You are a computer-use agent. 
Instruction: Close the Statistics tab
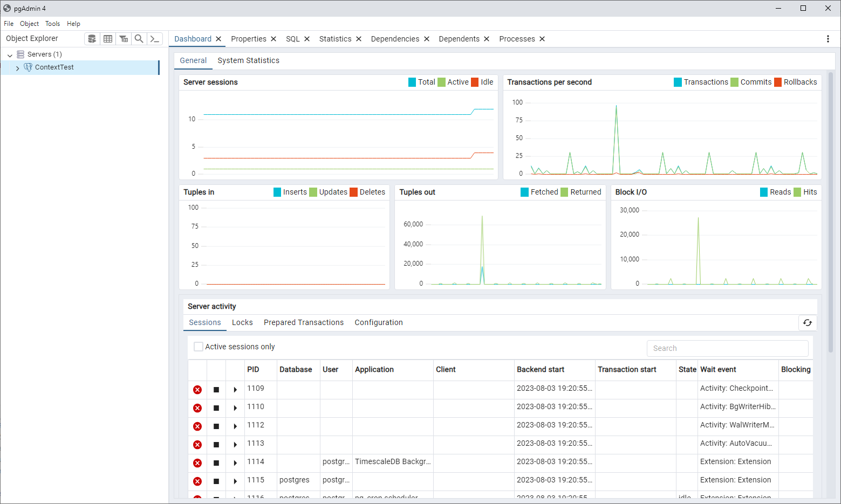[359, 39]
